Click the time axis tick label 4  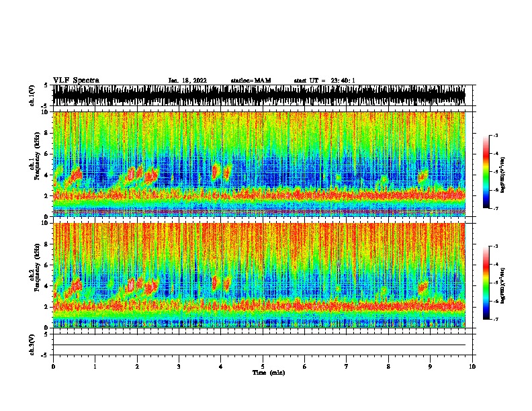click(x=221, y=367)
